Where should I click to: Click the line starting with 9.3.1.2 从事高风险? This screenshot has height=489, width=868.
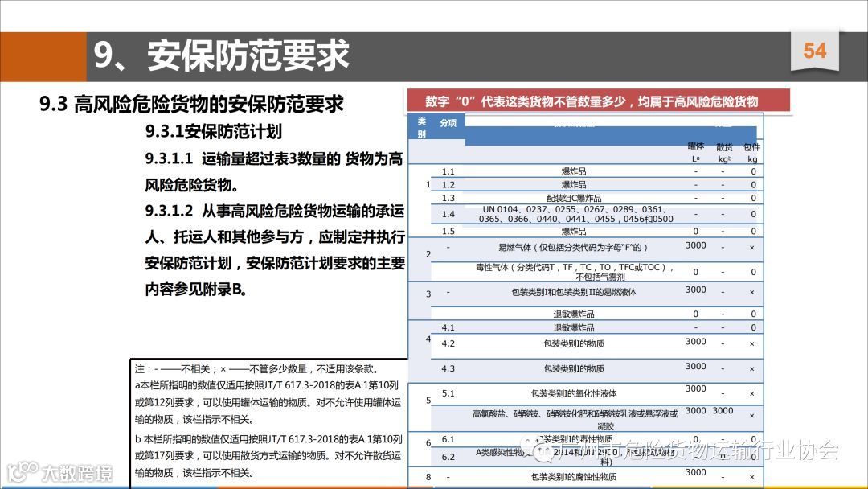[x=275, y=211]
